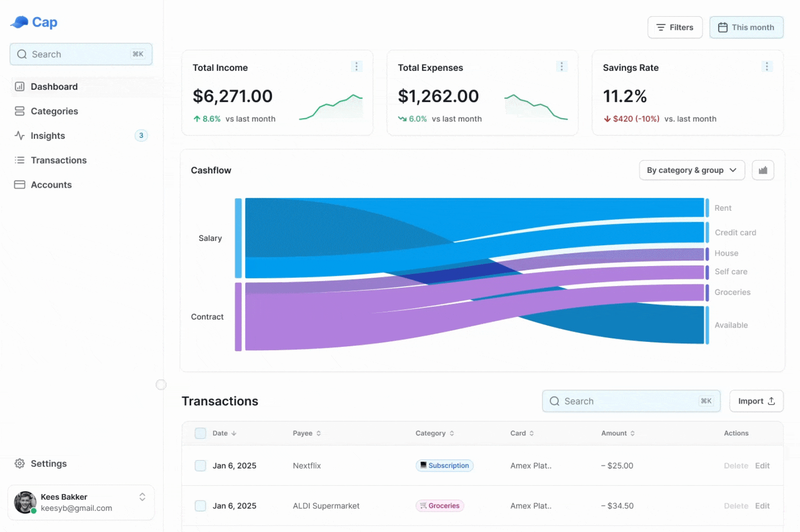Click the $420 (-10%) savings change text

tap(636, 119)
